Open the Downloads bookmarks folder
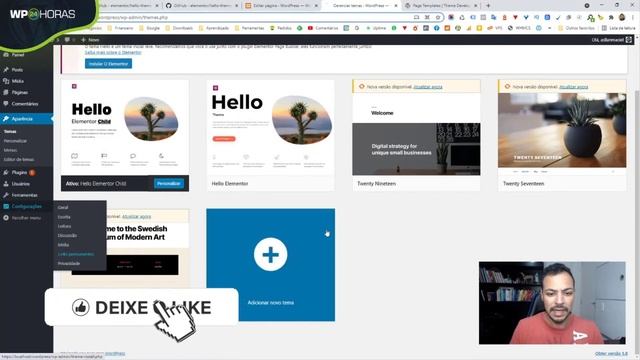 click(x=179, y=28)
